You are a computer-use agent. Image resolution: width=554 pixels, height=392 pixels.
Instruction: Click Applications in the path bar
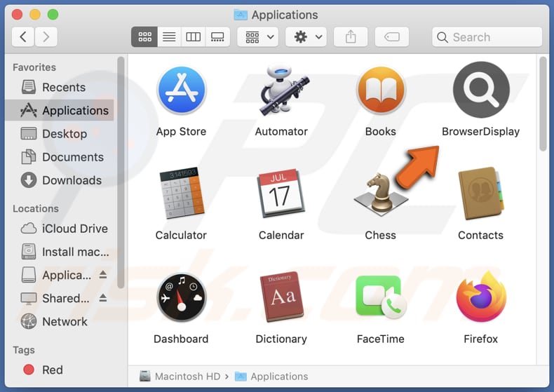coord(271,377)
